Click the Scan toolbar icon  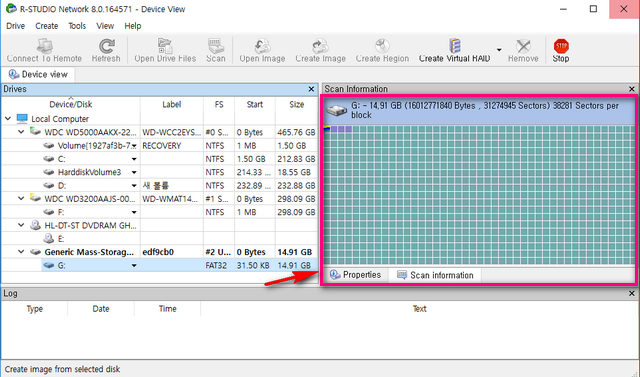click(216, 46)
